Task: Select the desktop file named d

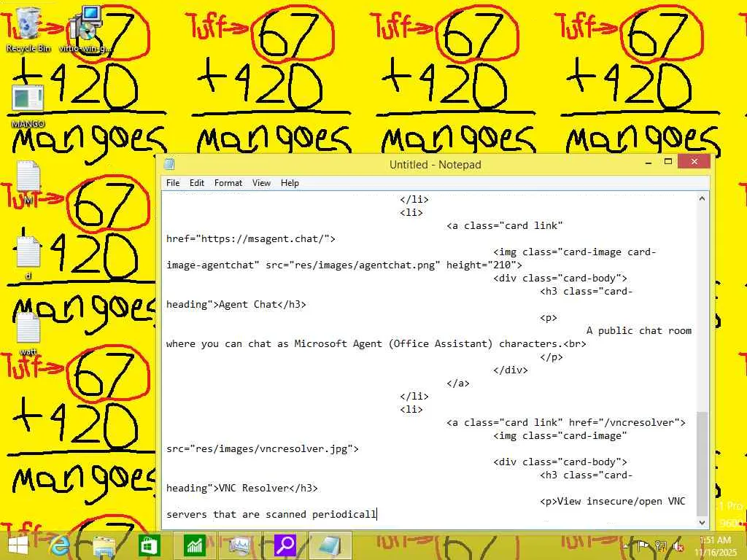Action: [28, 257]
